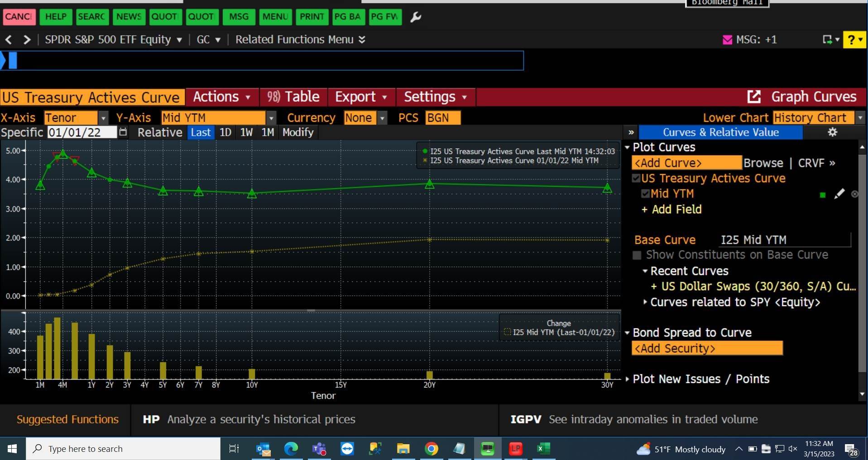Select the Last relative tab

(201, 133)
